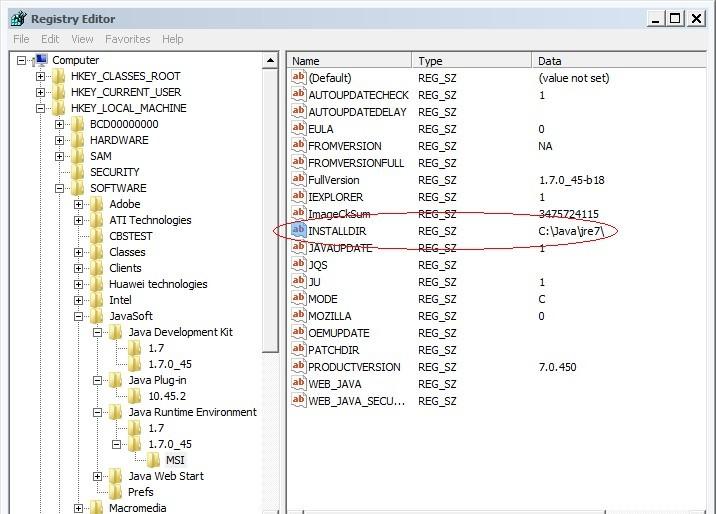
Task: Click the SAM folder icon
Action: tap(78, 156)
